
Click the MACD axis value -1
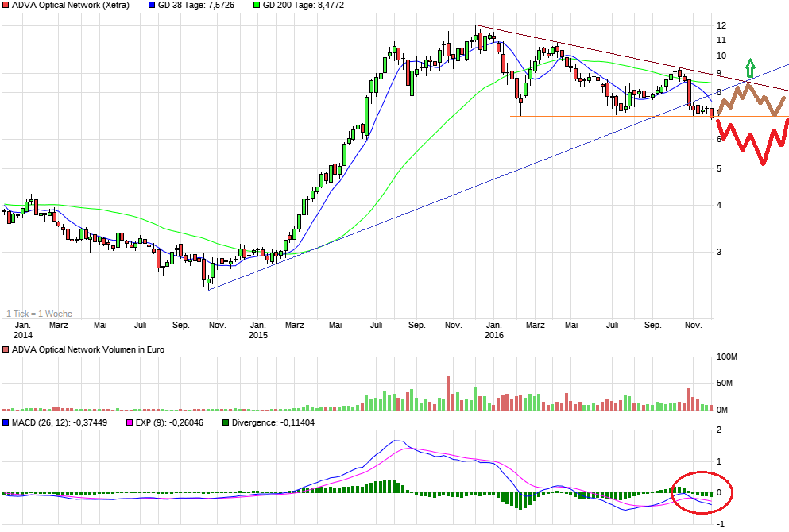720,524
